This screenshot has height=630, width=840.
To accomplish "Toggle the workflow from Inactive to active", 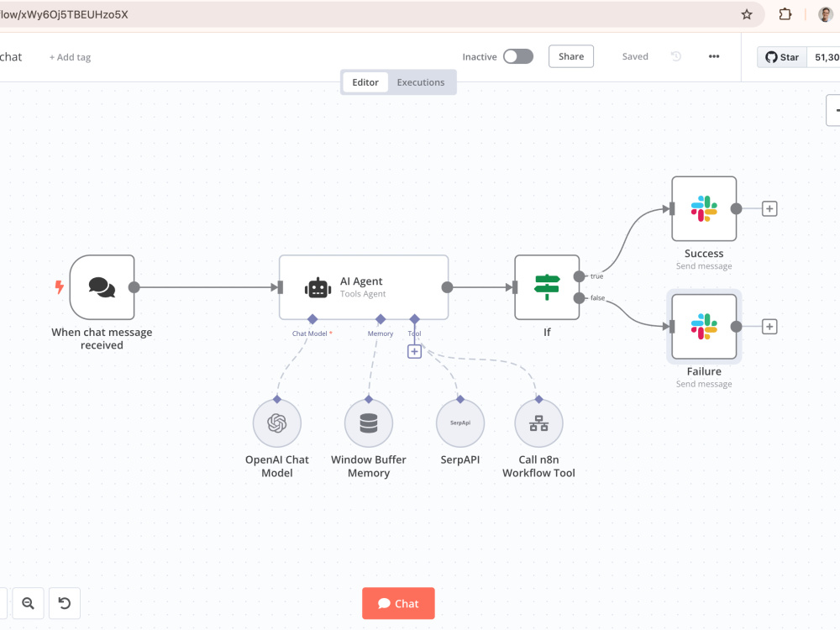I will click(x=518, y=56).
